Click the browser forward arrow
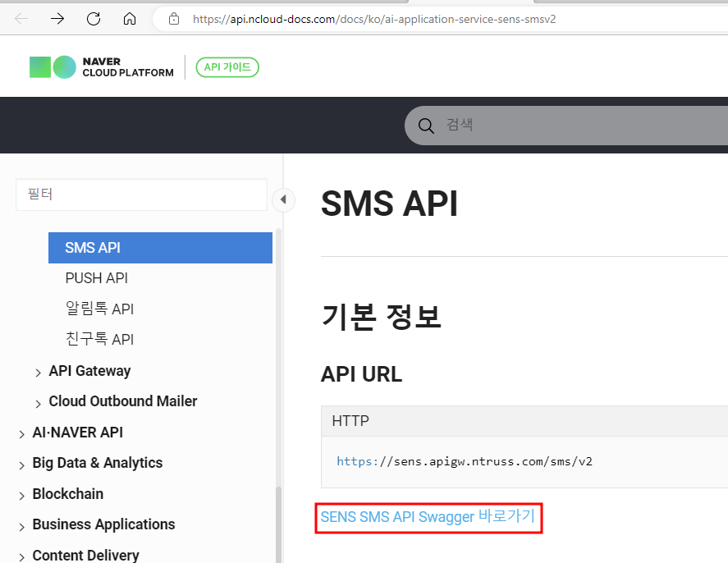Viewport: 728px width, 563px height. [57, 19]
